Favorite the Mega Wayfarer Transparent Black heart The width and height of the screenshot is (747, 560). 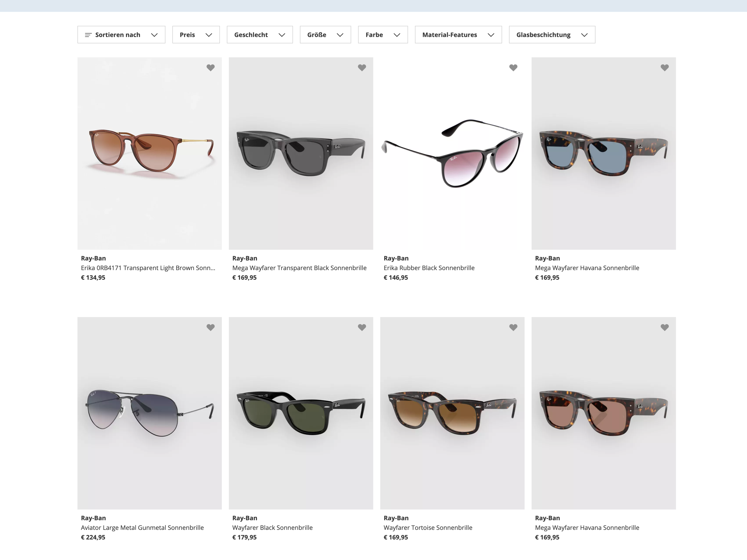click(x=362, y=68)
